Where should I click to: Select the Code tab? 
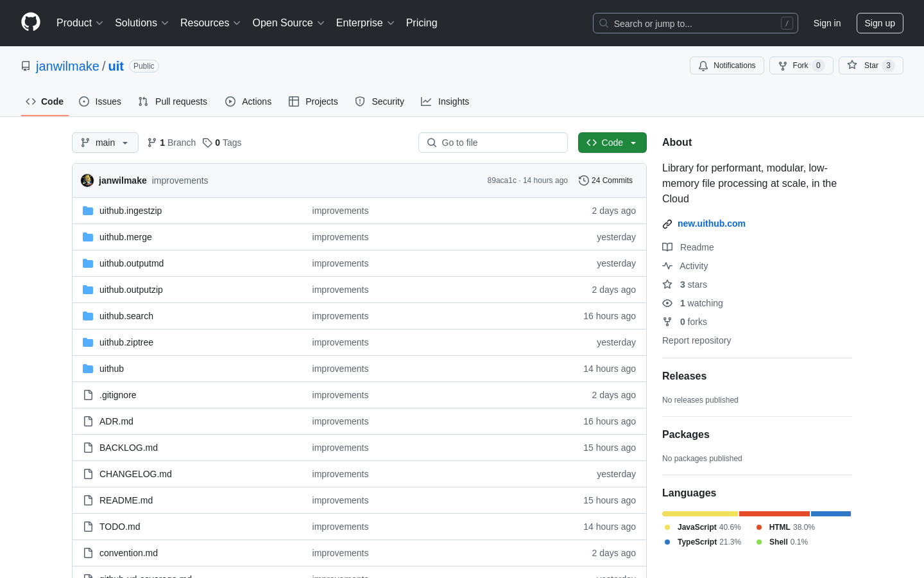[45, 101]
